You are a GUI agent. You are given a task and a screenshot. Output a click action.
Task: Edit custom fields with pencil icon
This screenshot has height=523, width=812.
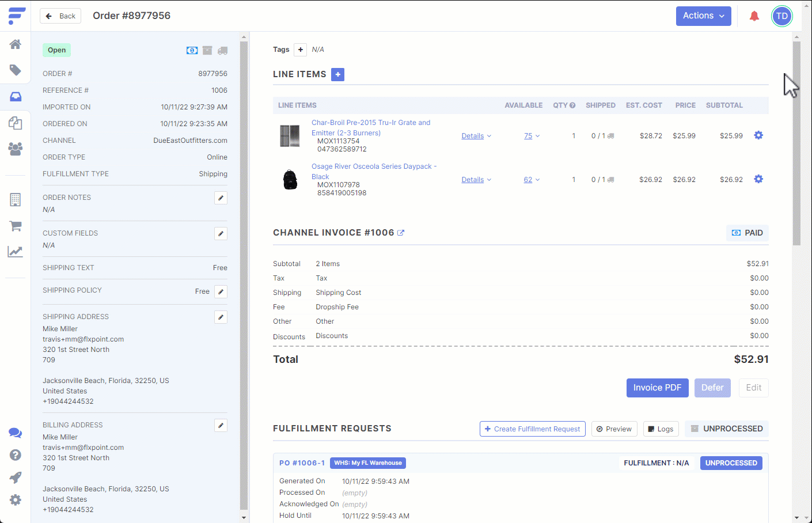click(221, 234)
